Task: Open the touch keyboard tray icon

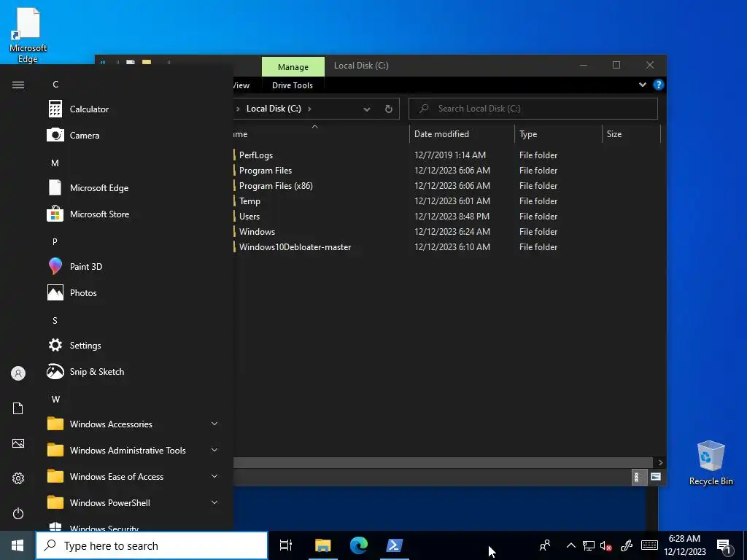Action: [x=649, y=545]
